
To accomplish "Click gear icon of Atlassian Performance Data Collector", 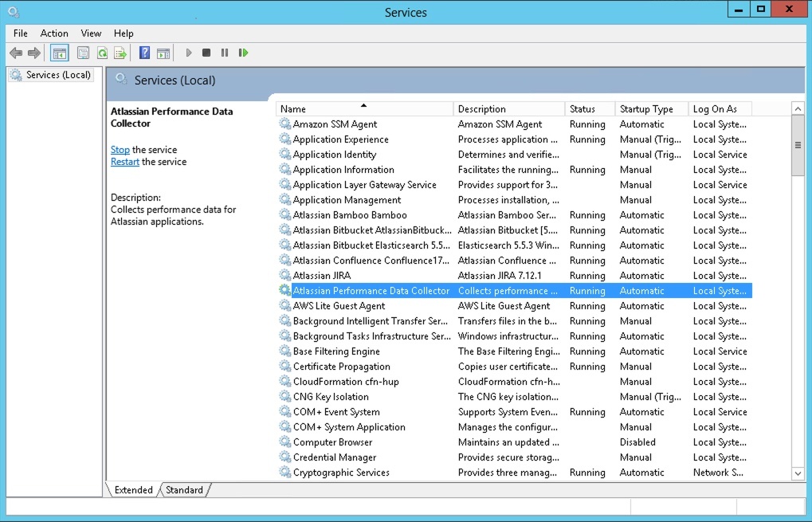I will (284, 290).
